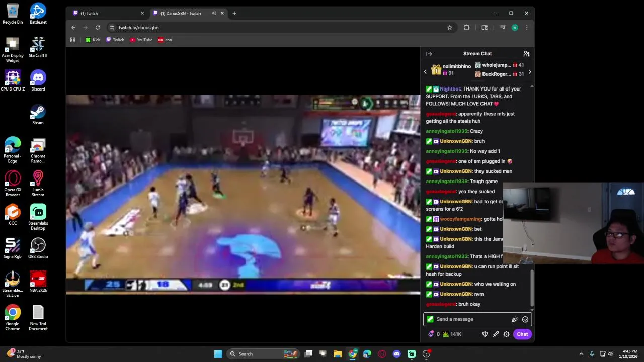
Task: Open Streamlabs from the taskbar
Action: click(412, 354)
